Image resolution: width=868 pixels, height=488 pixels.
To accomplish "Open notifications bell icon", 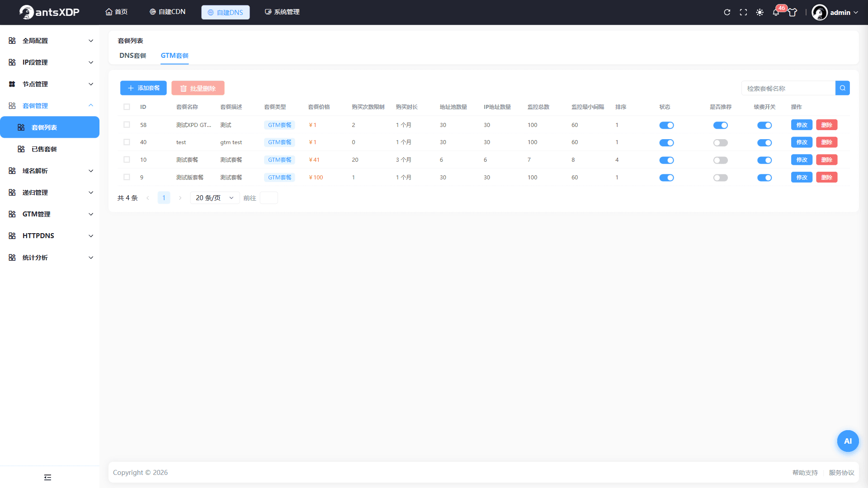I will coord(776,12).
